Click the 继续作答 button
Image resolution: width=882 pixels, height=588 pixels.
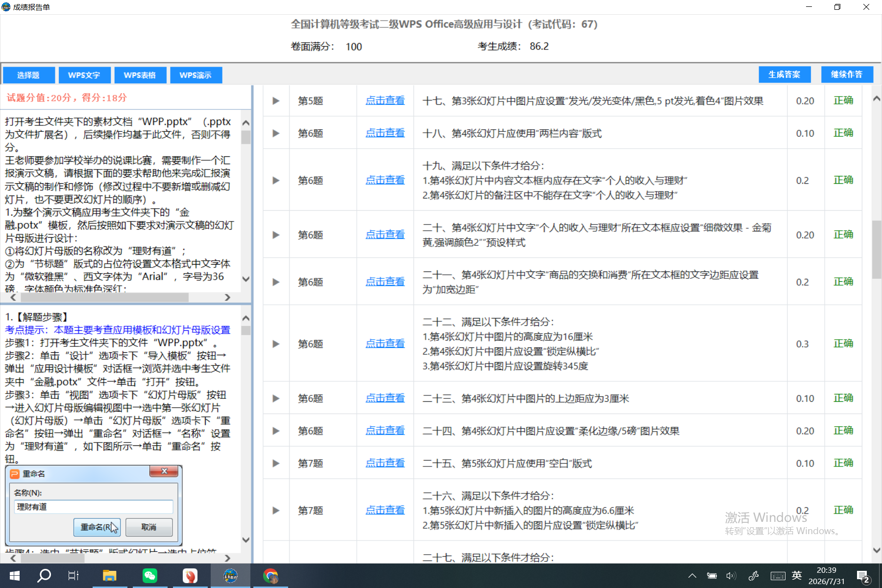pos(847,74)
